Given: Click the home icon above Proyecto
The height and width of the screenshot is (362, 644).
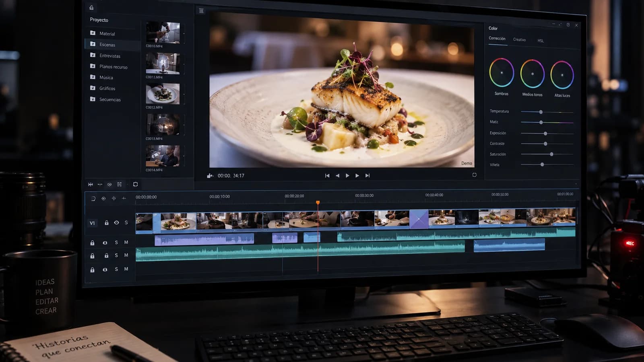Looking at the screenshot, I should [91, 8].
